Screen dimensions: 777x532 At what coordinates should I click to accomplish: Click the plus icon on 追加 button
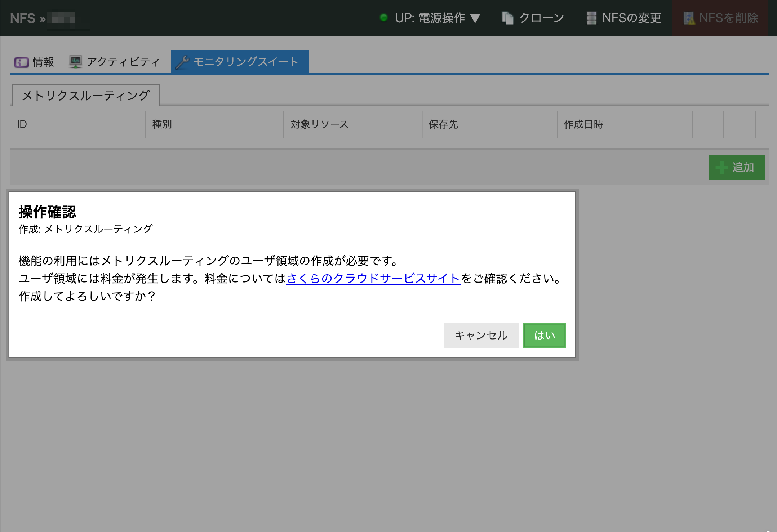click(721, 168)
